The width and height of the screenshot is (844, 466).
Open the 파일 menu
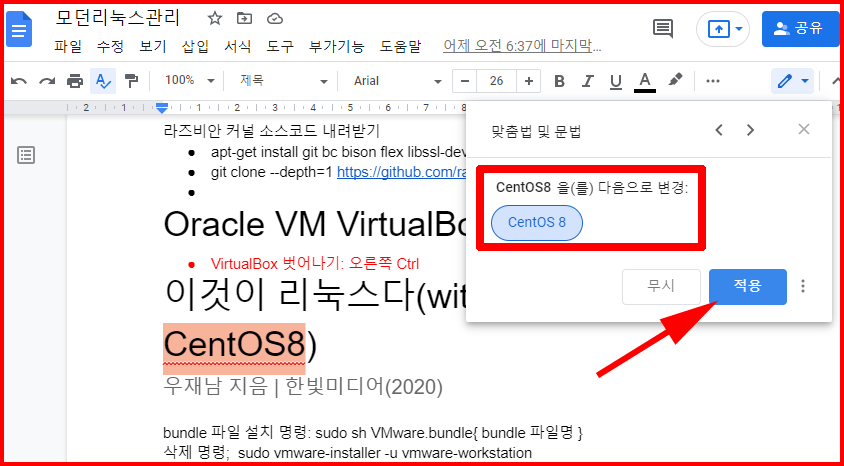(68, 46)
